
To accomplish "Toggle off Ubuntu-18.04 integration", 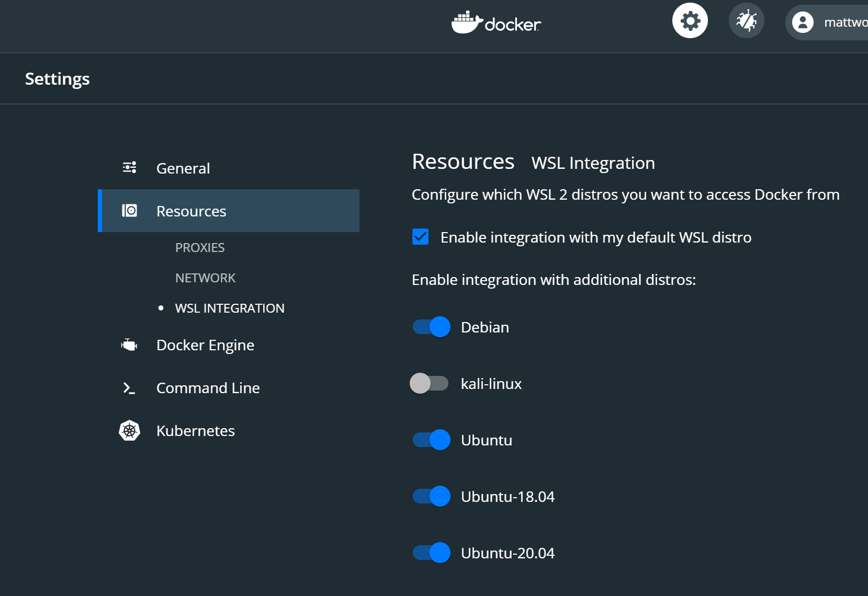I will click(x=430, y=496).
